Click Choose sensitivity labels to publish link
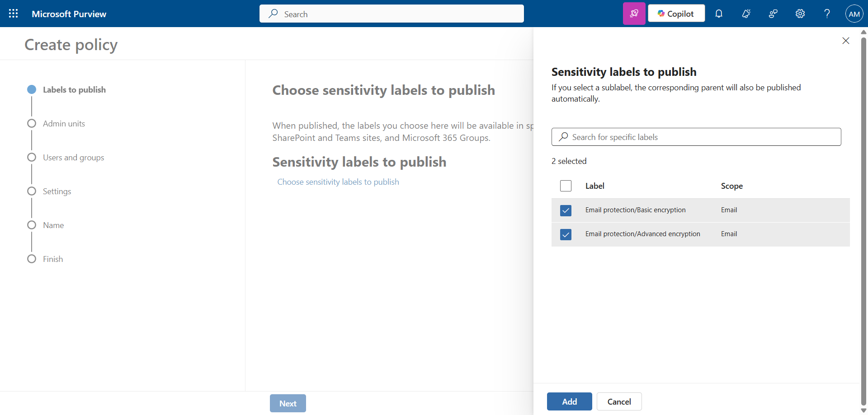 pos(338,182)
